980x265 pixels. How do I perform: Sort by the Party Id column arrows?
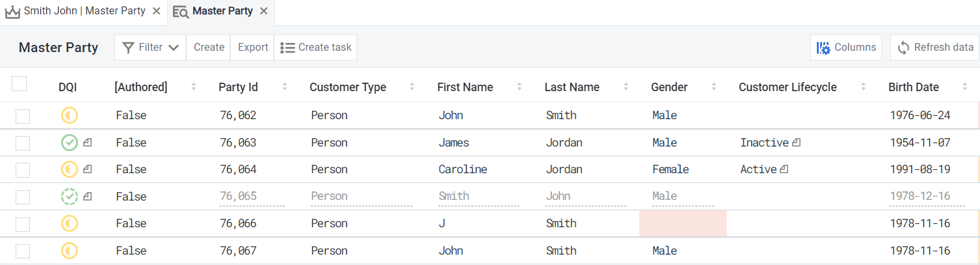point(284,87)
